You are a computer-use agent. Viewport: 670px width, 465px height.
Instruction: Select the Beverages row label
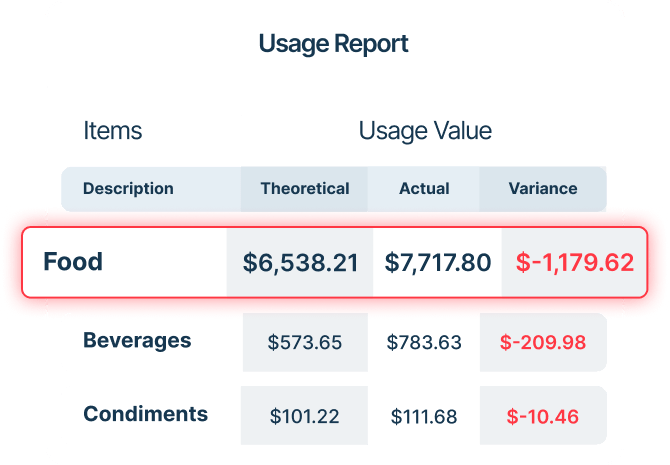[x=137, y=341]
